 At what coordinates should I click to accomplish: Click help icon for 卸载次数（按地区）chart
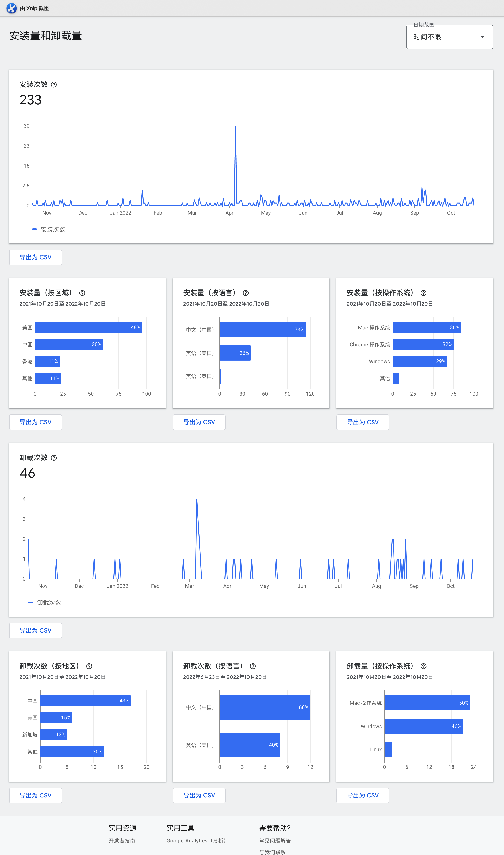(x=89, y=666)
